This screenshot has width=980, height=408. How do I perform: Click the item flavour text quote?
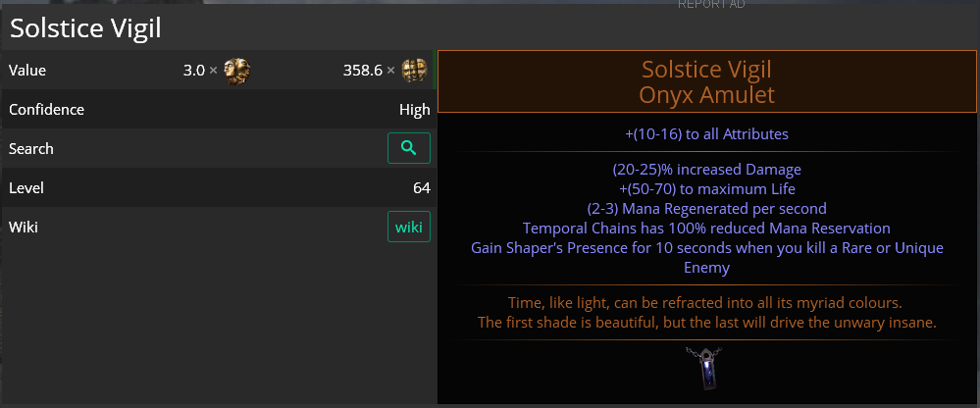706,312
